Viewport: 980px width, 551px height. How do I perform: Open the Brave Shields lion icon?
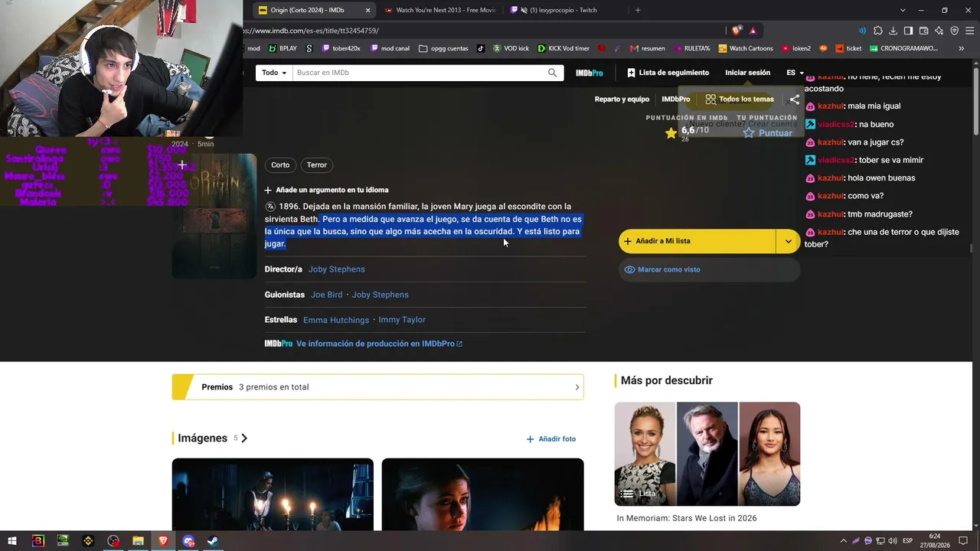pyautogui.click(x=737, y=31)
